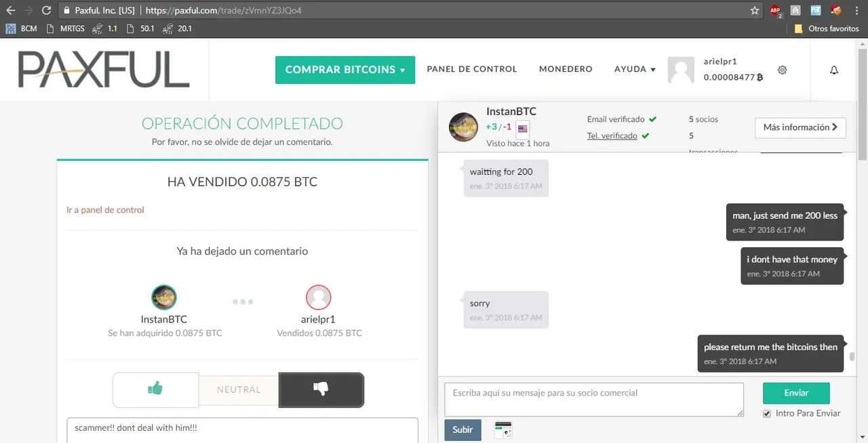Open the gray extension icon next to ABP

(x=795, y=11)
